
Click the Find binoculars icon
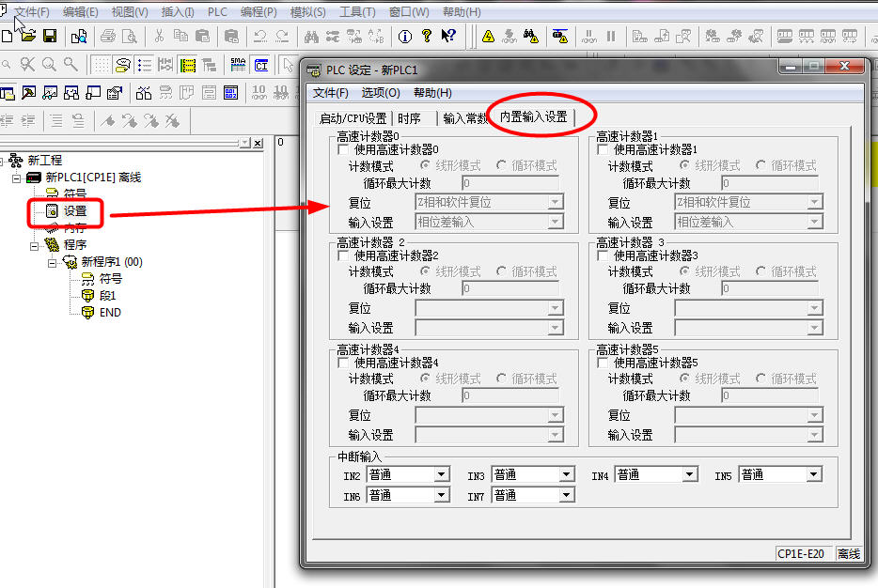(311, 37)
